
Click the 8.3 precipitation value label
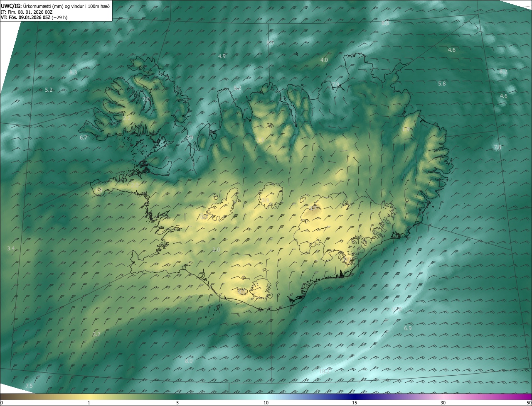coord(73,72)
